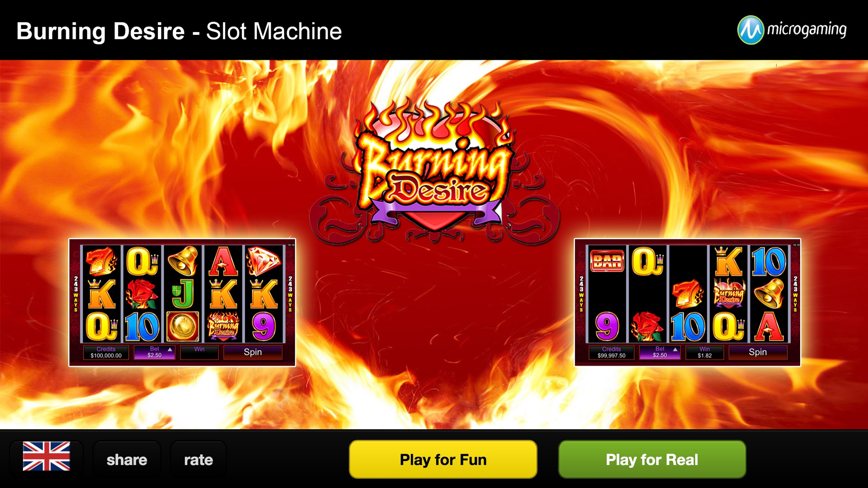Click the yellow Play for Fun button

(443, 460)
